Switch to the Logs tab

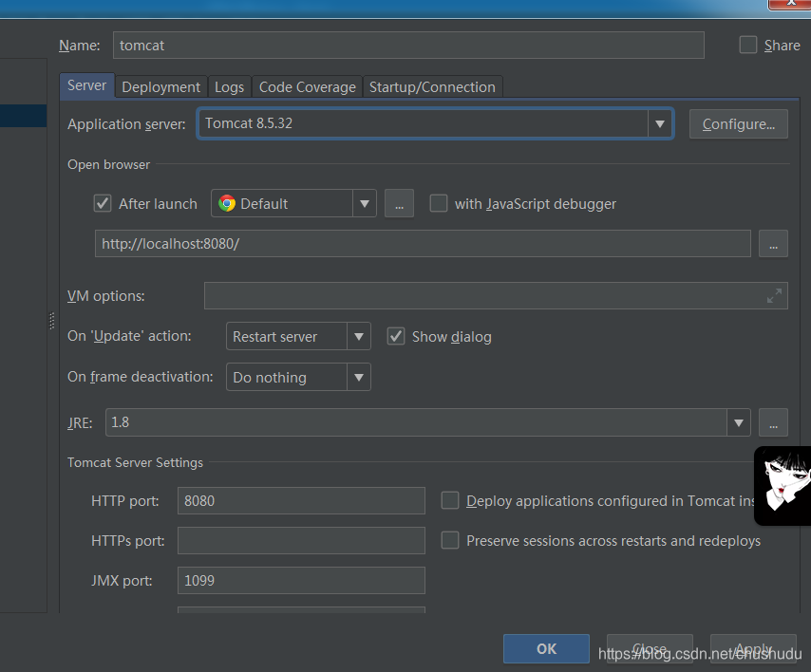pos(229,86)
